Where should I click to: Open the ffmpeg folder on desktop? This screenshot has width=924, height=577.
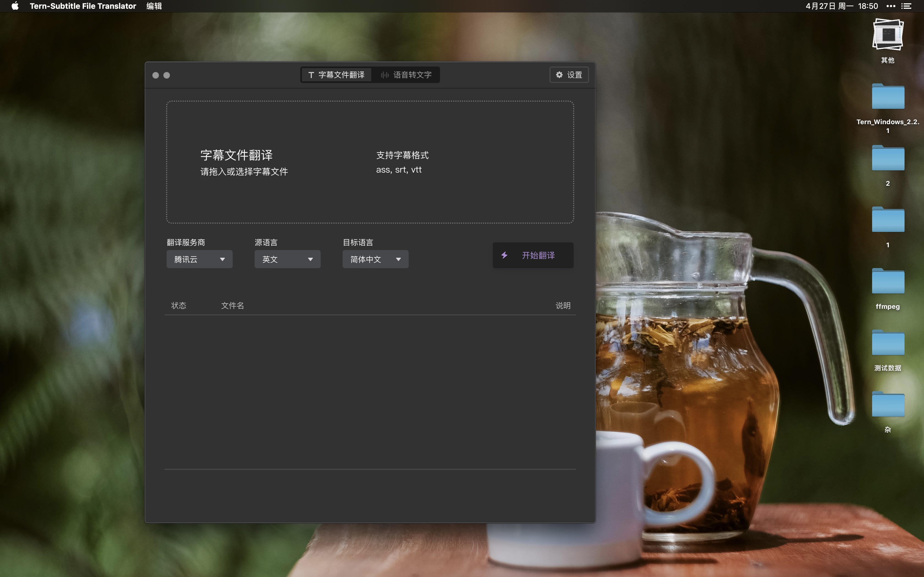(887, 282)
